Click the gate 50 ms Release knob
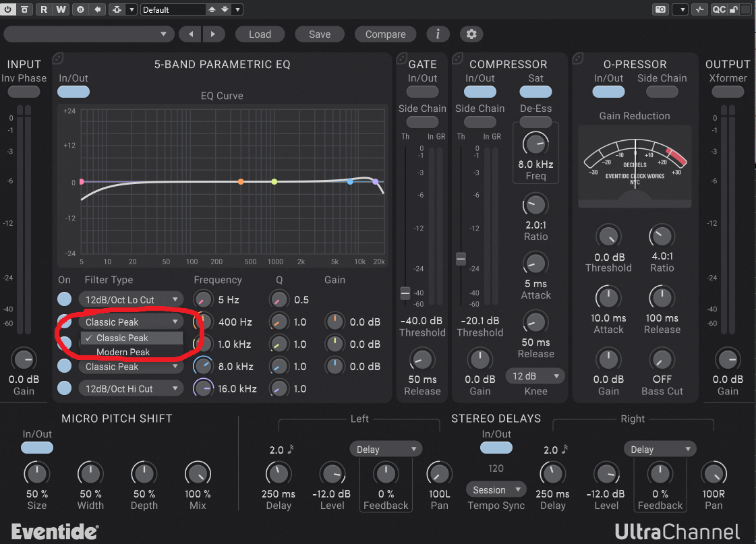Viewport: 756px width, 546px height. click(422, 359)
